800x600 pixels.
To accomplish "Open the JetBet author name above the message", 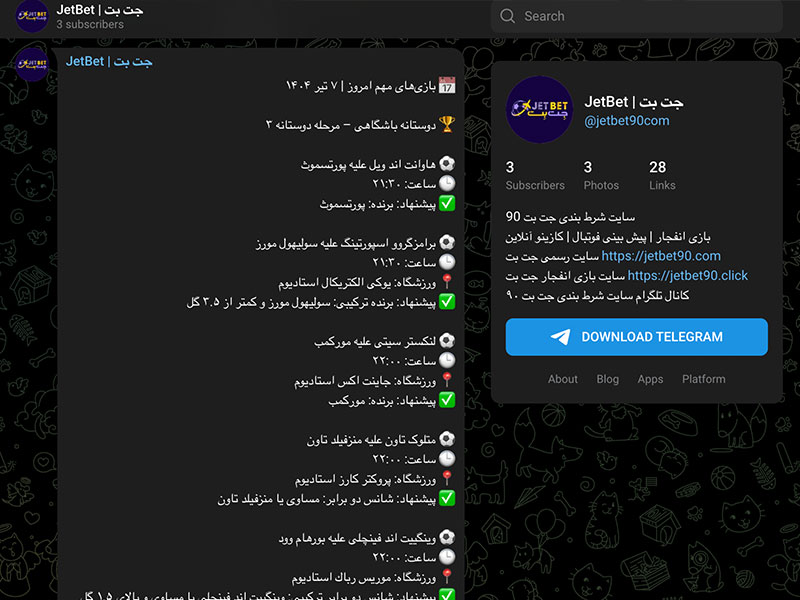I will click(x=109, y=62).
